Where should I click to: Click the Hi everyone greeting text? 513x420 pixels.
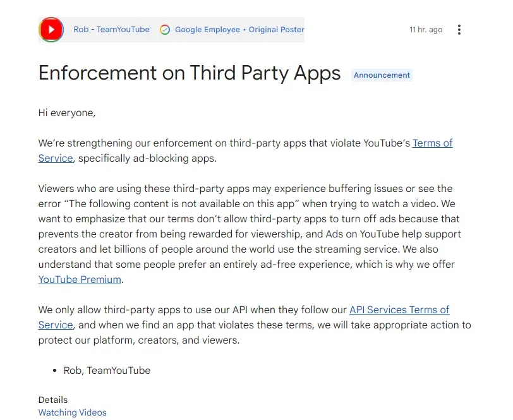tap(67, 113)
